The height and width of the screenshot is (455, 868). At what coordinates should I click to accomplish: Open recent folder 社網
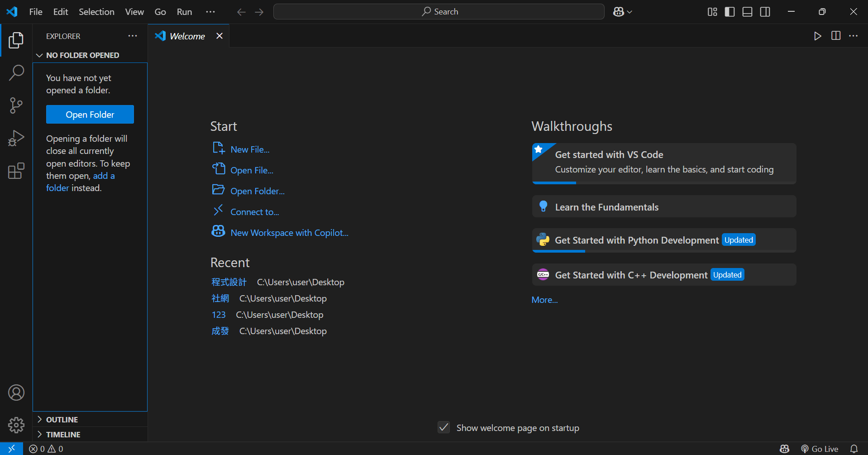[220, 298]
